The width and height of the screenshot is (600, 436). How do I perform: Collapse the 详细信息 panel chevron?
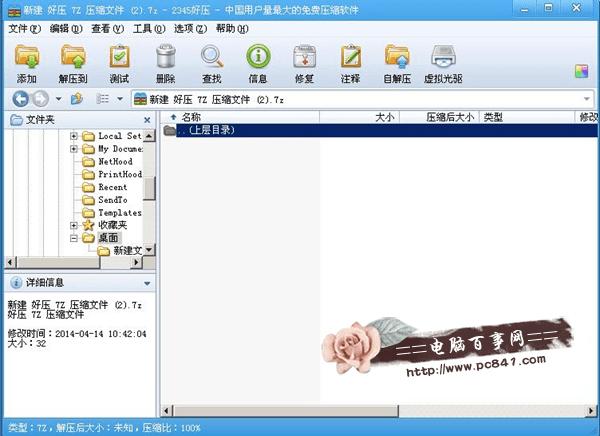(x=147, y=284)
